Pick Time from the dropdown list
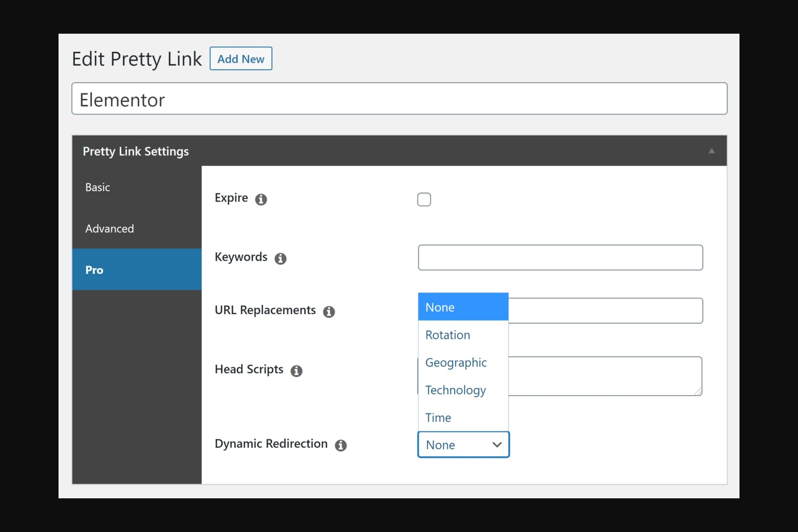The image size is (798, 532). click(x=438, y=417)
